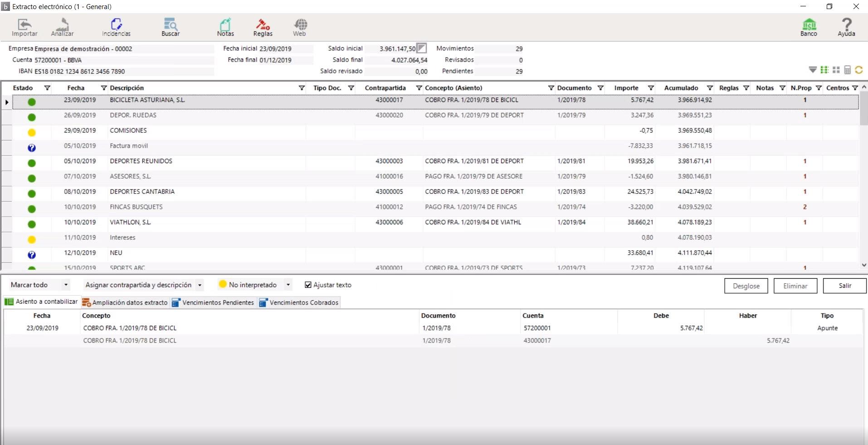868x445 pixels.
Task: Click green status dot for DEPOR. RUEDAS row
Action: pos(32,117)
